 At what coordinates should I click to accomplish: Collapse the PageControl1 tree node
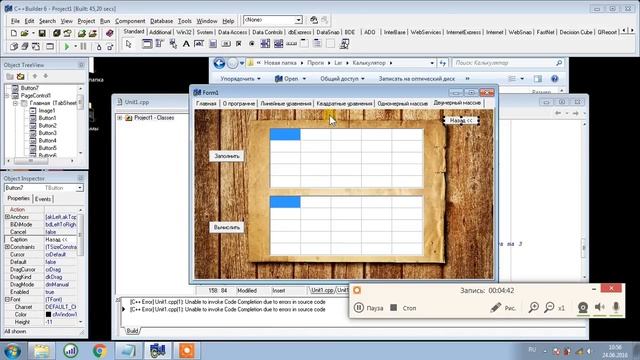coord(7,96)
